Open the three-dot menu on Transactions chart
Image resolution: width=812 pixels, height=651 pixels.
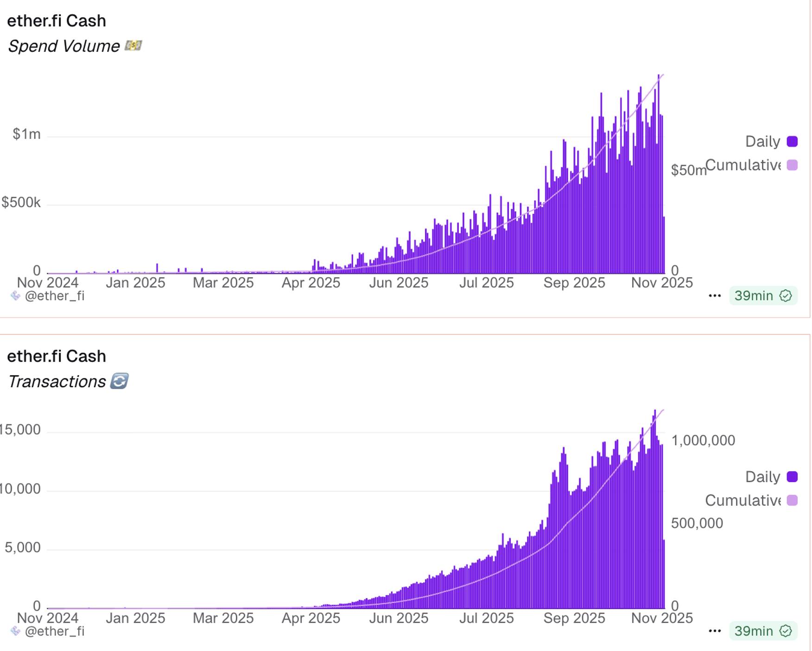point(715,631)
